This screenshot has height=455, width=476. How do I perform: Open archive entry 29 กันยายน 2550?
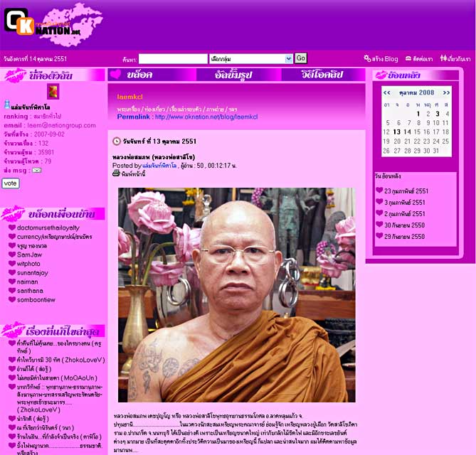[404, 236]
